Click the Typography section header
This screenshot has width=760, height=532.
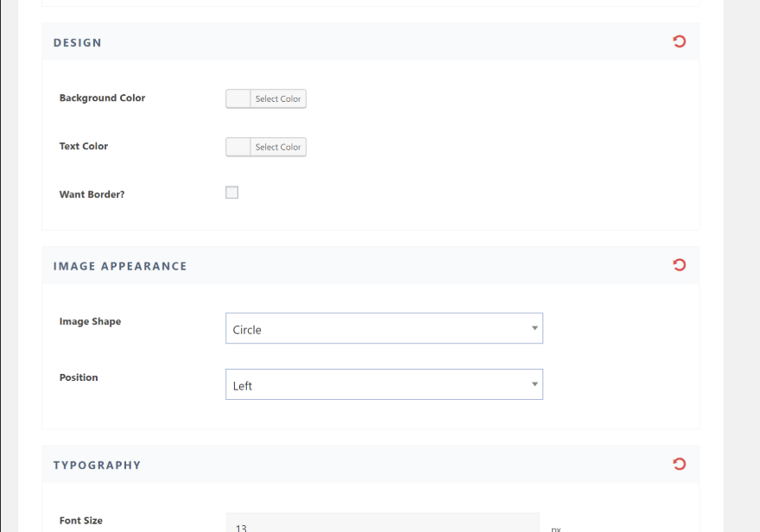(370, 464)
